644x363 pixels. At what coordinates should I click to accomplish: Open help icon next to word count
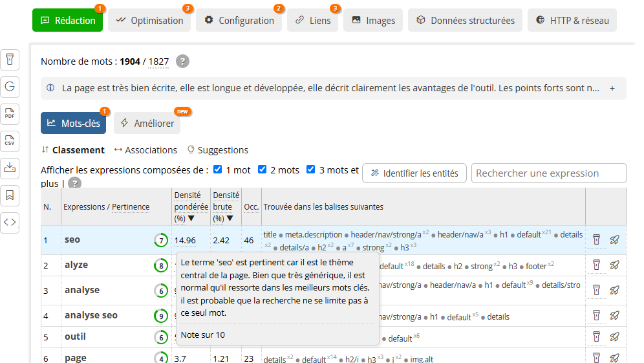point(182,61)
